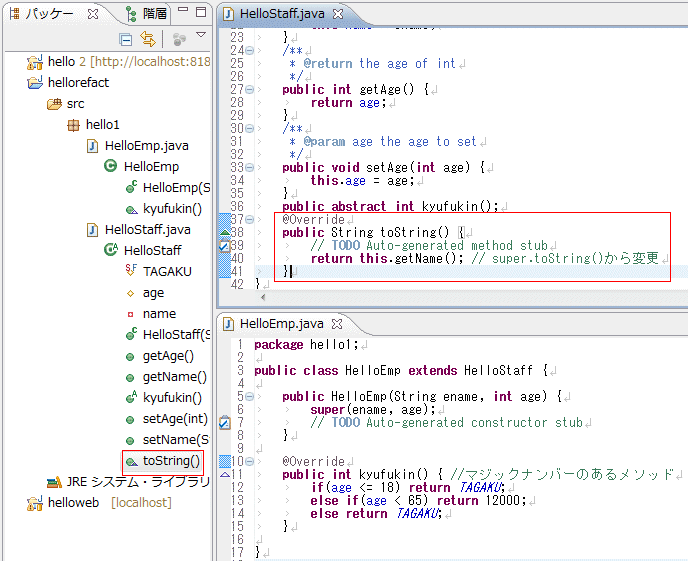Click the name private field icon

[x=130, y=314]
